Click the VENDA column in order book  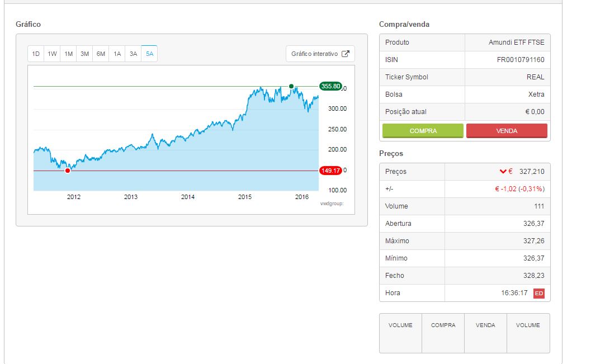click(x=485, y=333)
